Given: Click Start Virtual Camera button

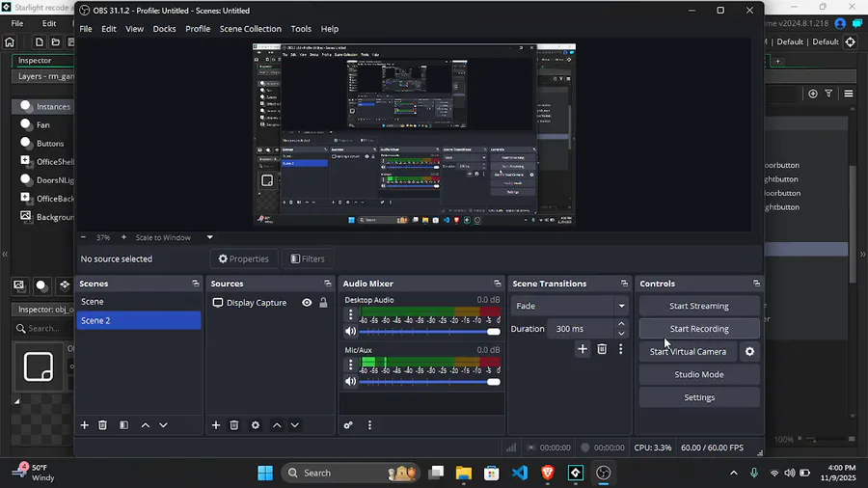Looking at the screenshot, I should tap(688, 351).
